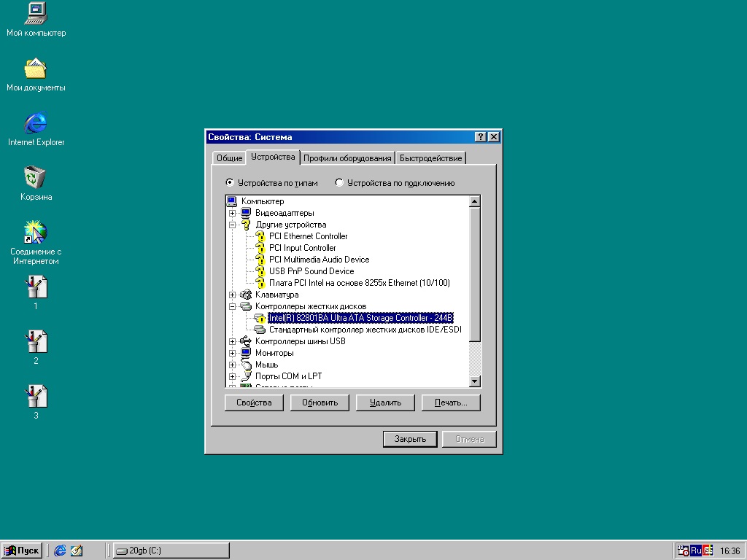Click the help question mark button in title bar
This screenshot has width=747, height=560.
[x=481, y=137]
